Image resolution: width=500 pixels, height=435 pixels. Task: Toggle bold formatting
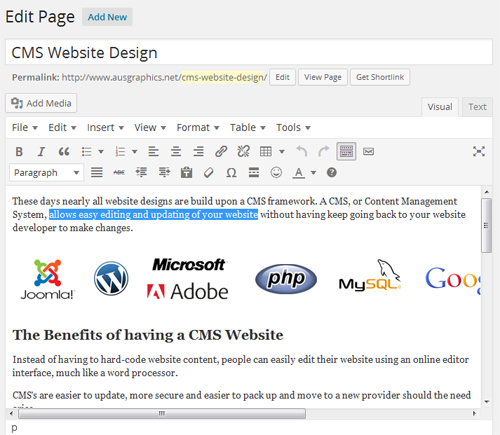(19, 152)
